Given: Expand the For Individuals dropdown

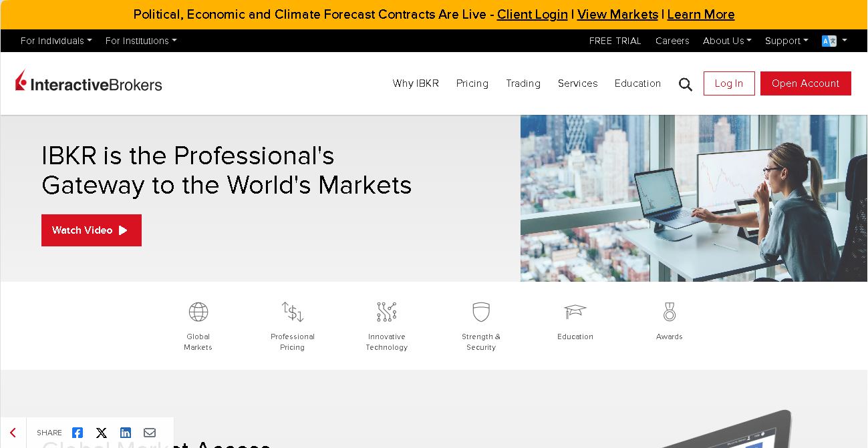Looking at the screenshot, I should (x=56, y=41).
